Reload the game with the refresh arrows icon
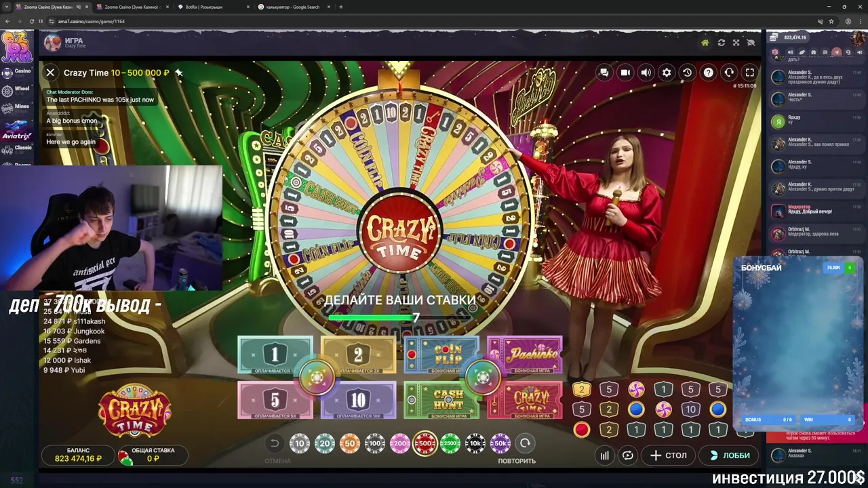 (x=721, y=43)
